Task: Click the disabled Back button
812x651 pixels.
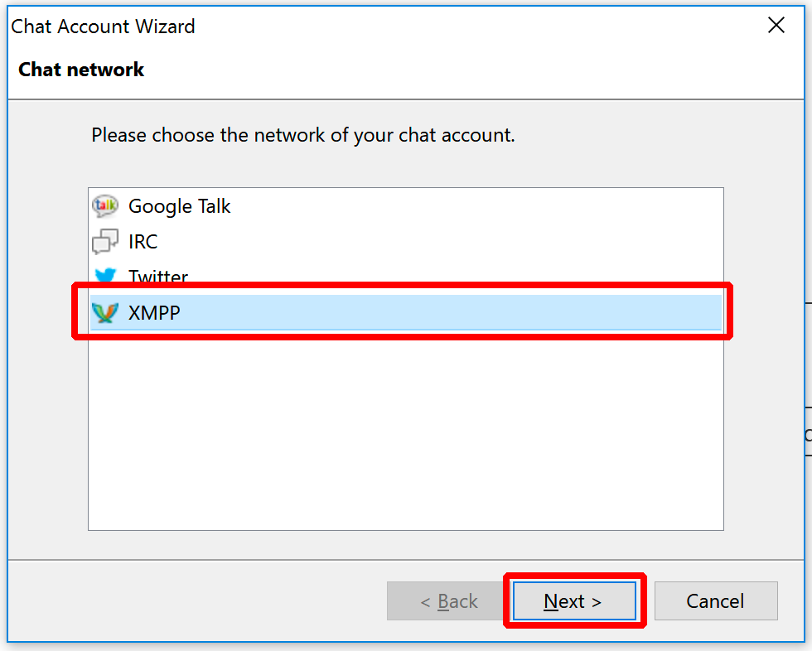Action: [x=449, y=600]
